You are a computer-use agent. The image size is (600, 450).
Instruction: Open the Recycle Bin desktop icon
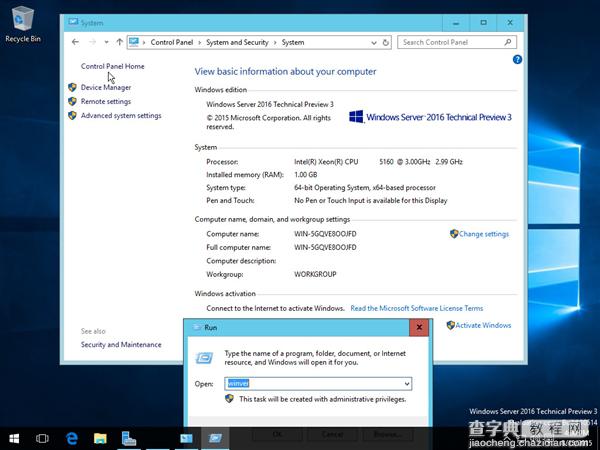tap(23, 24)
